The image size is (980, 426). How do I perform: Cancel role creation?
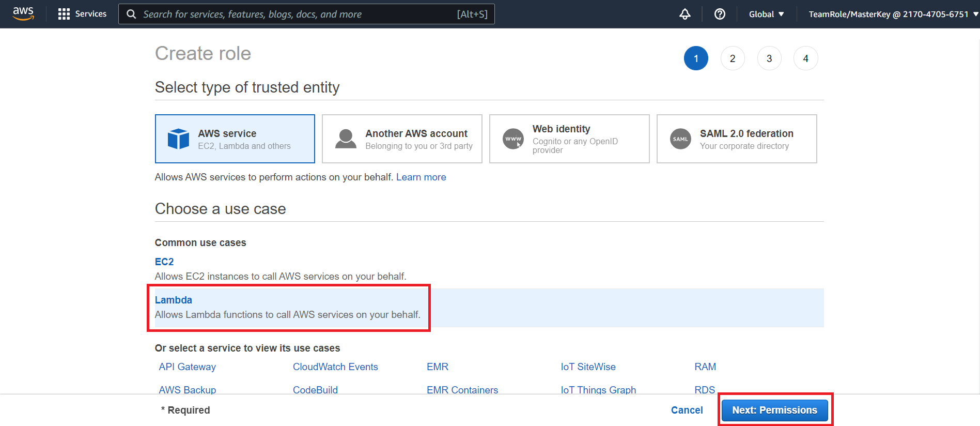pos(687,410)
